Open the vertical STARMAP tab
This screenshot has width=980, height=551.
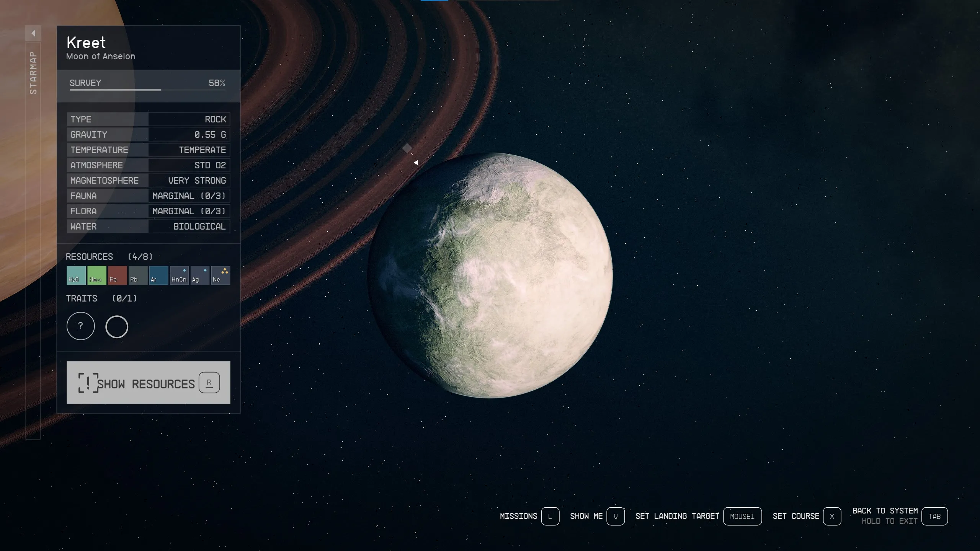point(33,73)
